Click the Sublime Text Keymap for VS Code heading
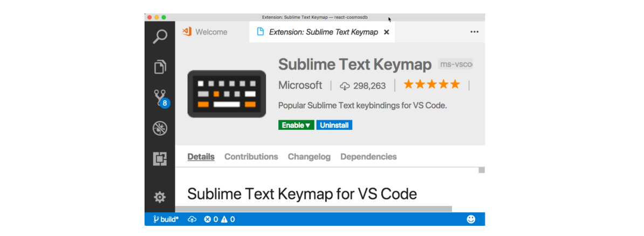The image size is (644, 236). 302,193
